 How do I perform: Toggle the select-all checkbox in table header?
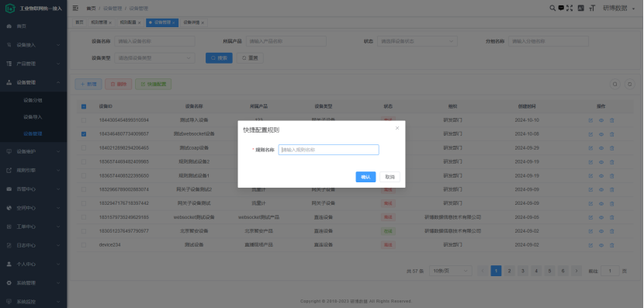click(84, 106)
